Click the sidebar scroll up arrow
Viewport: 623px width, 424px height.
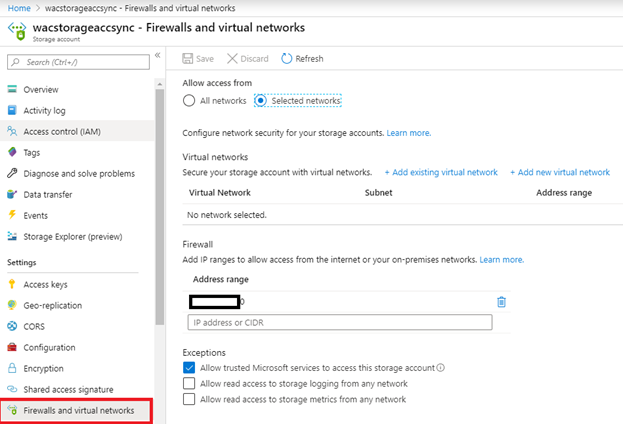pyautogui.click(x=160, y=84)
